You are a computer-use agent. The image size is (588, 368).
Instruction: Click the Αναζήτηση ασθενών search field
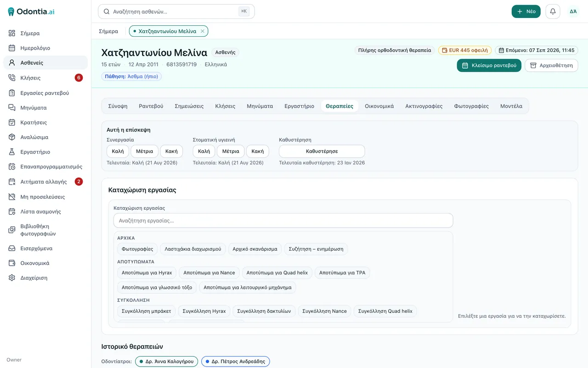(x=176, y=11)
